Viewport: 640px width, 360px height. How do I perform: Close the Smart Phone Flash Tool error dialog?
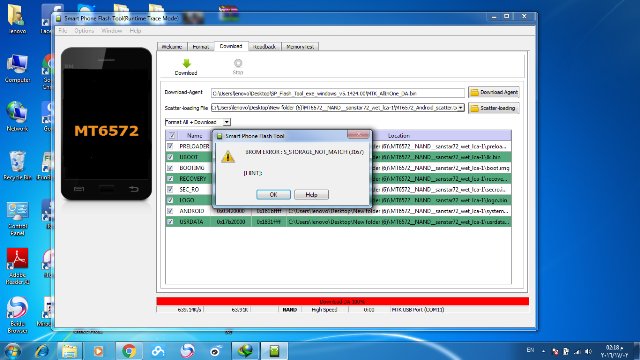pyautogui.click(x=358, y=135)
